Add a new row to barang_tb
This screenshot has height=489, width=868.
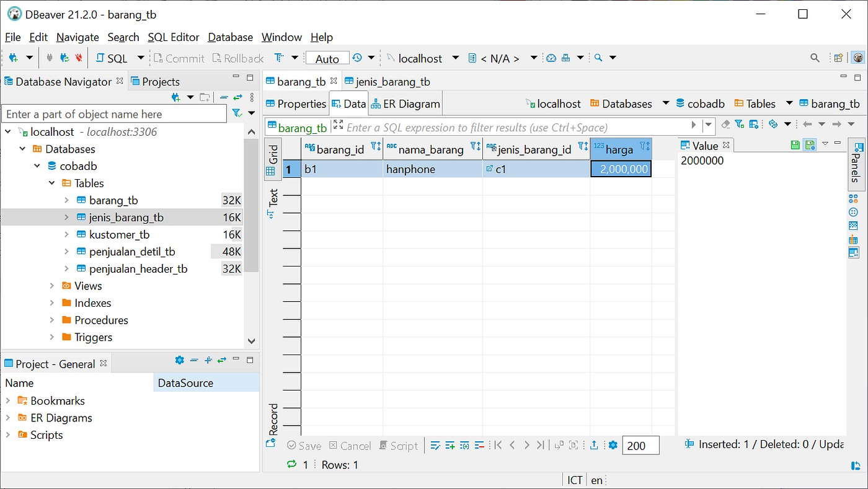[x=450, y=445]
